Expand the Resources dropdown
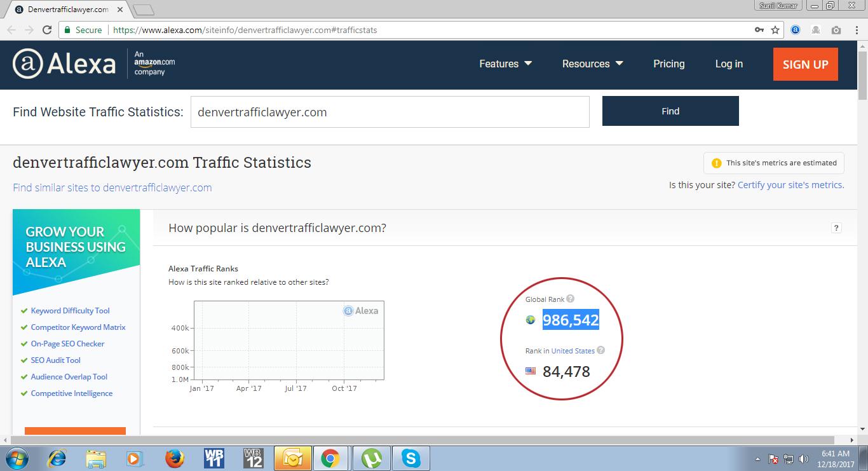Viewport: 868px width, 471px height. coord(592,64)
